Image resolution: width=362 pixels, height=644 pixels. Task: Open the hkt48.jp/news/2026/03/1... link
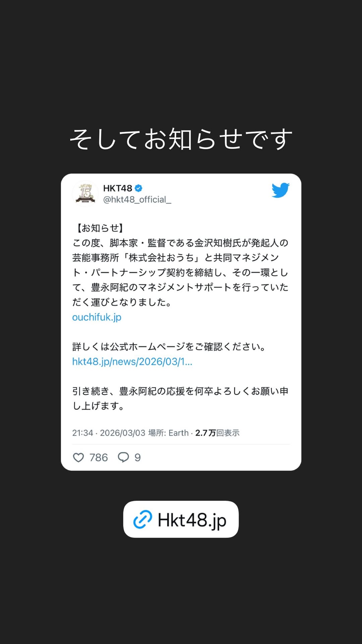coord(132,362)
